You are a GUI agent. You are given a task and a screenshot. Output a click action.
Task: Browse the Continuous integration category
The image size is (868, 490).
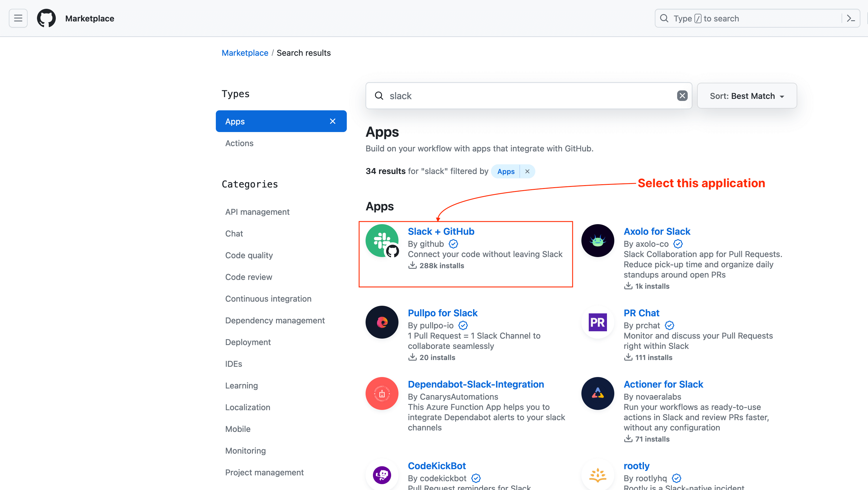click(268, 298)
